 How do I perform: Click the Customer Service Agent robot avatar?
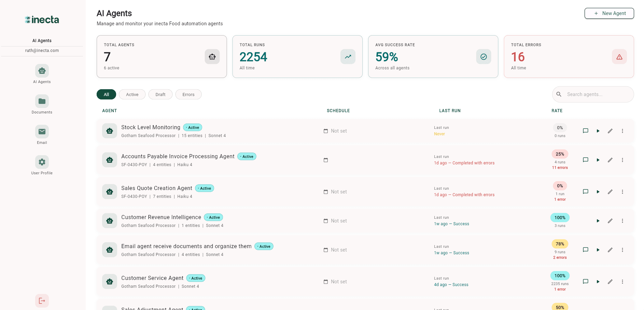point(110,282)
